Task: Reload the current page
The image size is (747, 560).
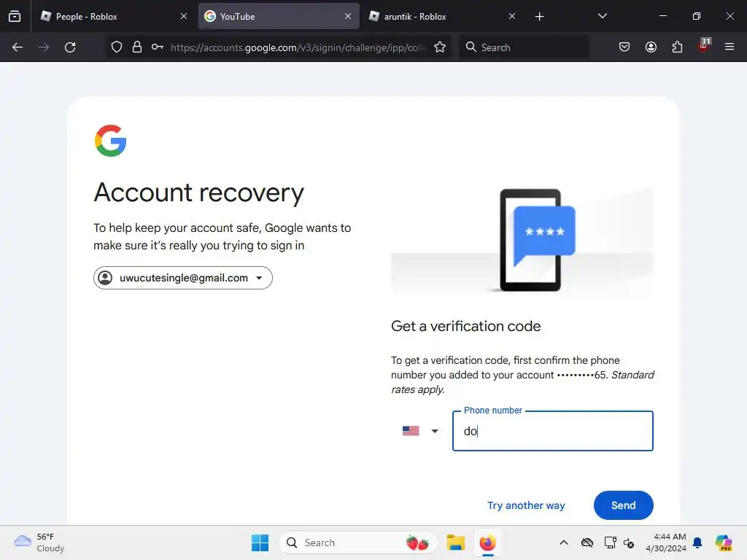Action: coord(70,47)
